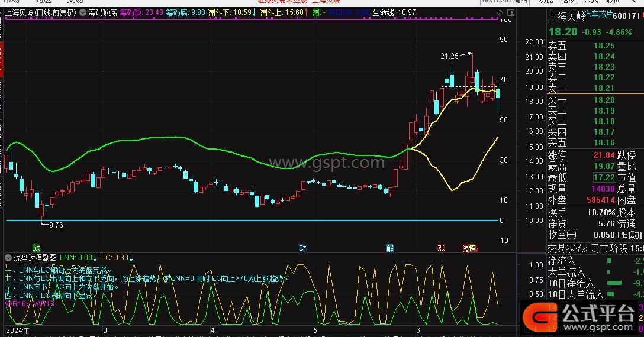Click the 买二 price 18.19
Viewport: 644px width, 337px height.
(604, 111)
